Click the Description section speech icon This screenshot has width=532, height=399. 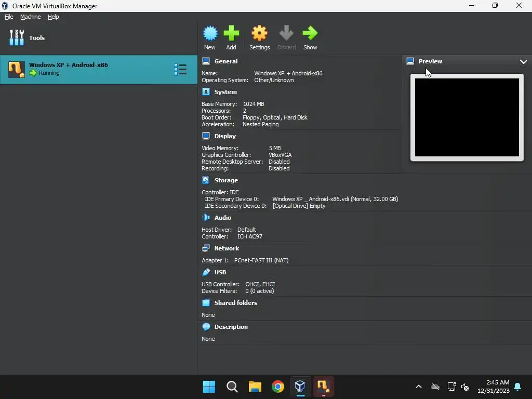point(206,327)
